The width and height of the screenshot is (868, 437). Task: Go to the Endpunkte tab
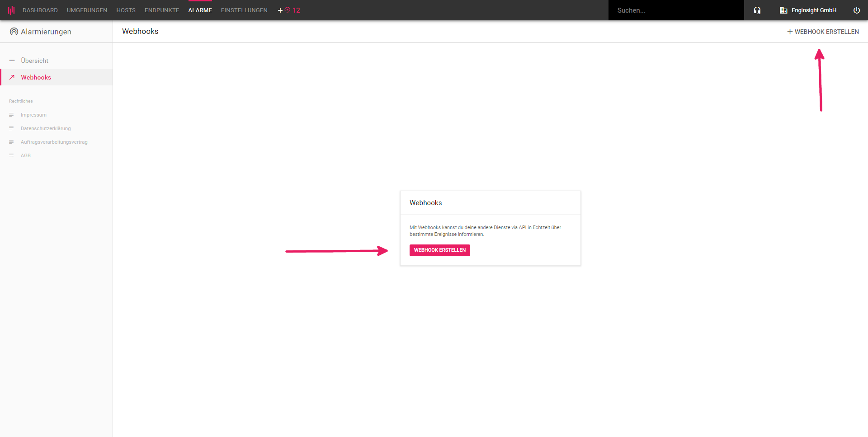162,10
